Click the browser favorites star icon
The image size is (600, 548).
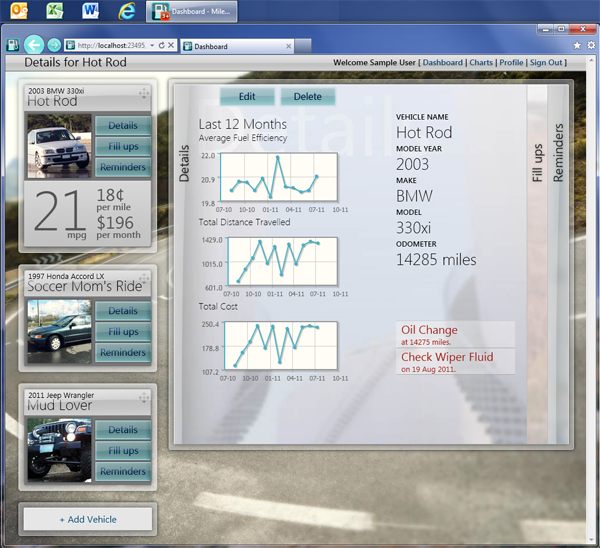pyautogui.click(x=577, y=46)
